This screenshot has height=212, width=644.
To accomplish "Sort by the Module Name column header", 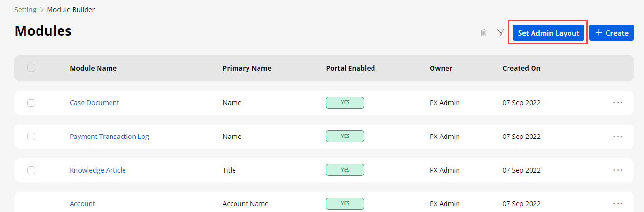I will (x=93, y=68).
